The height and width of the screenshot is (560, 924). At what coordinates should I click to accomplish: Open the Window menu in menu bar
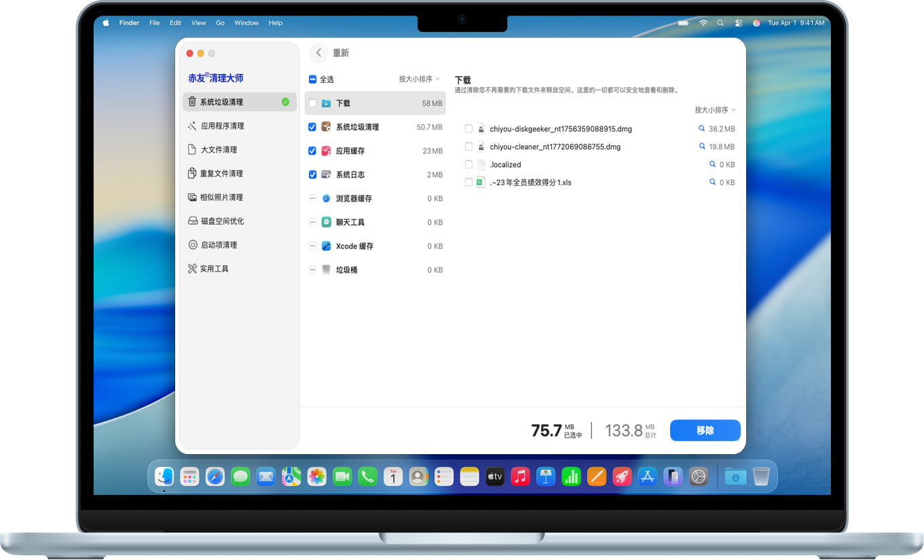click(246, 23)
